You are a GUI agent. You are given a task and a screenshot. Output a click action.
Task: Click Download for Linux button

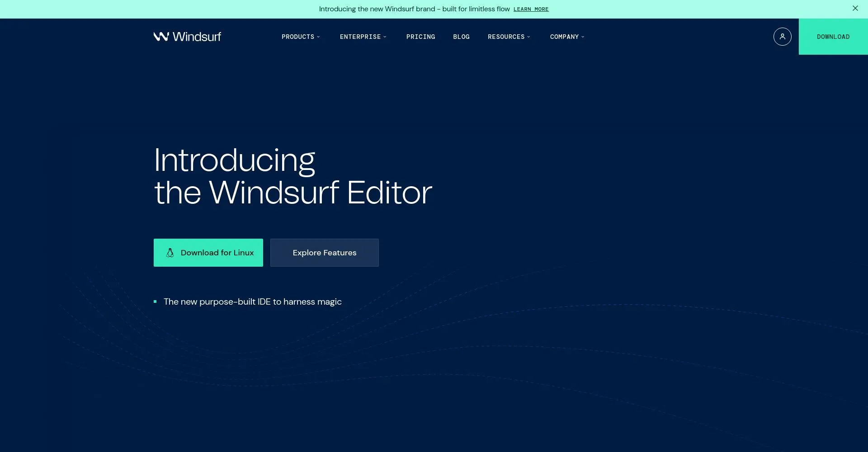pos(208,253)
